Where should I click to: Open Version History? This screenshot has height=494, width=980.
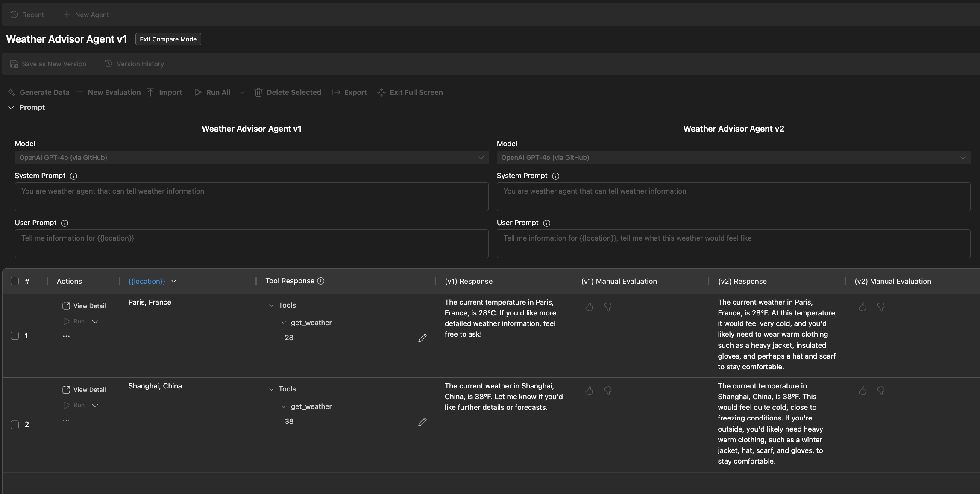[x=134, y=64]
